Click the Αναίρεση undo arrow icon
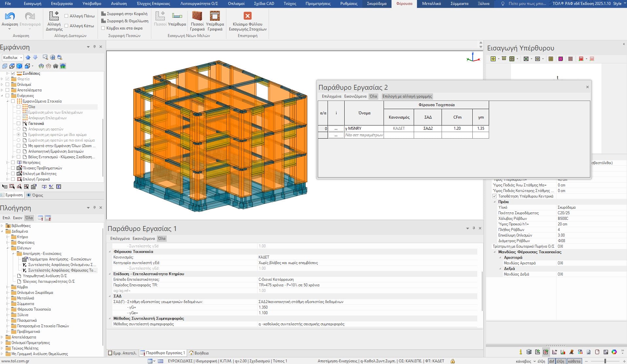Viewport: 627px width, 364px height. pos(10,16)
